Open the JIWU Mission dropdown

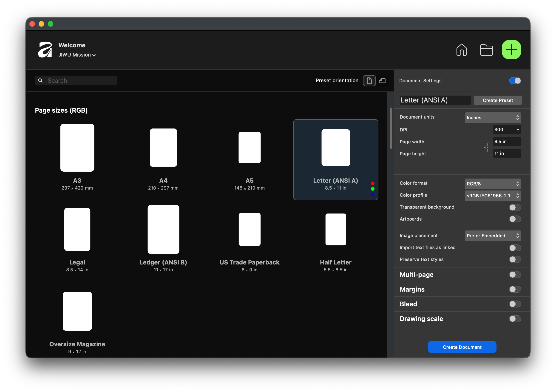click(77, 55)
